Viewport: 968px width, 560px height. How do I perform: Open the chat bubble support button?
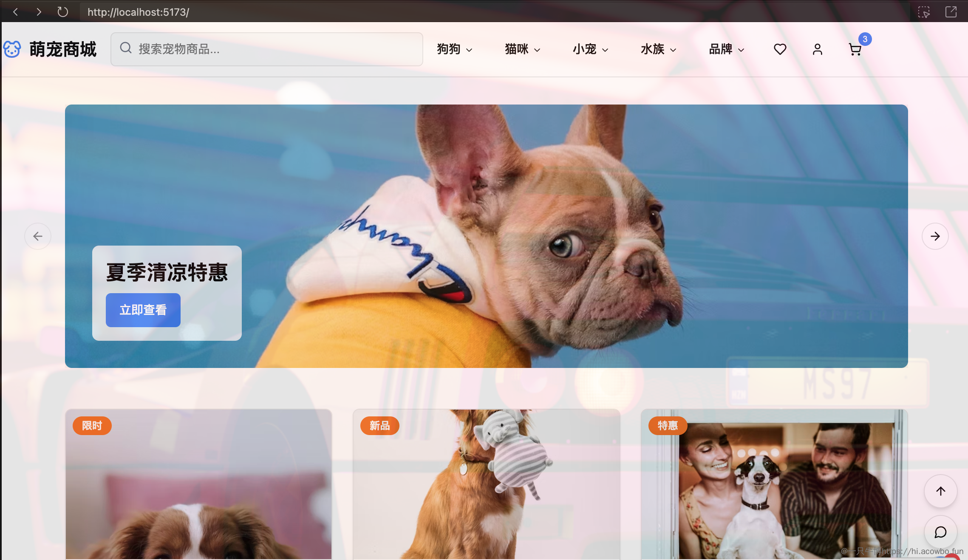tap(941, 532)
